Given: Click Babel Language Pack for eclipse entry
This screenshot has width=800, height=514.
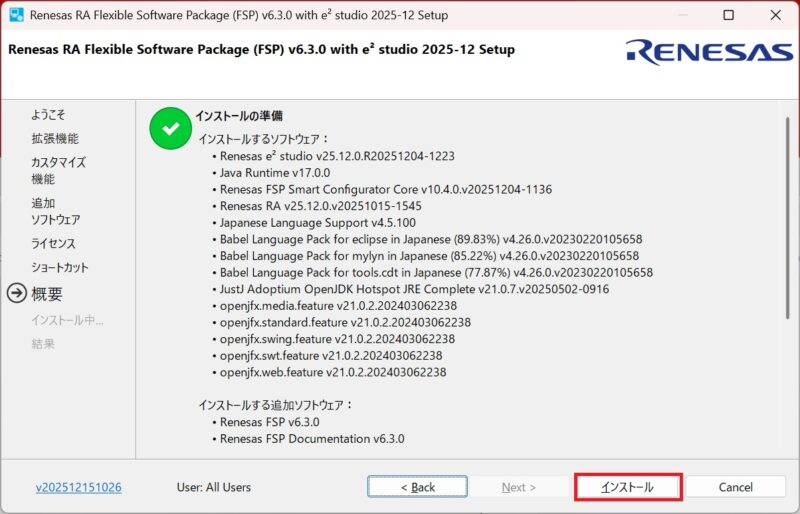Looking at the screenshot, I should pyautogui.click(x=431, y=239).
